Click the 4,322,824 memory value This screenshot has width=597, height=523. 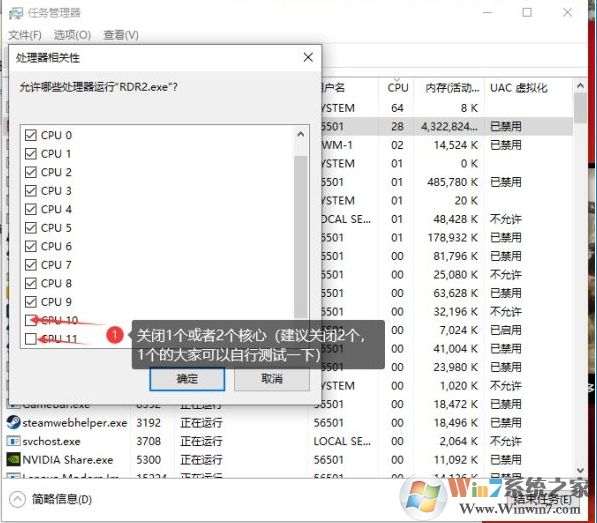pyautogui.click(x=449, y=126)
